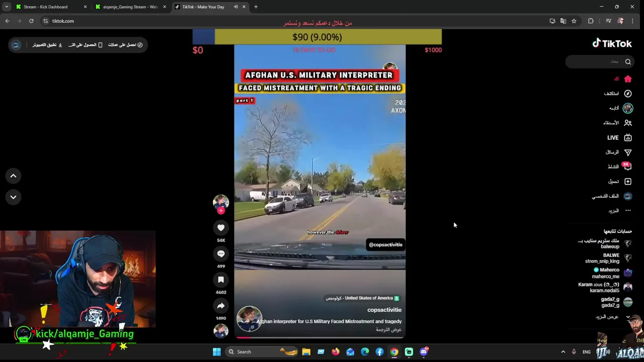Screen dimensions: 644x362
Task: Go to TikTok Home (For You) icon
Action: [x=628, y=79]
